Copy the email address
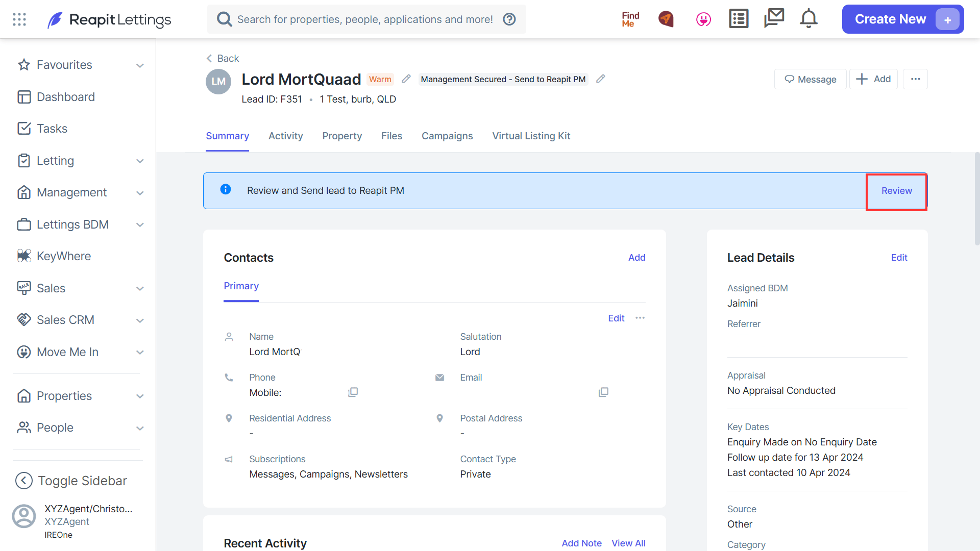980x551 pixels. click(x=604, y=392)
